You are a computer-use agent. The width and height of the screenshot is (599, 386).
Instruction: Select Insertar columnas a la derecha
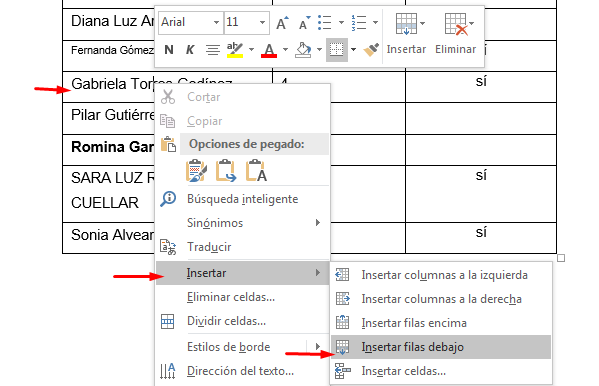(x=441, y=299)
